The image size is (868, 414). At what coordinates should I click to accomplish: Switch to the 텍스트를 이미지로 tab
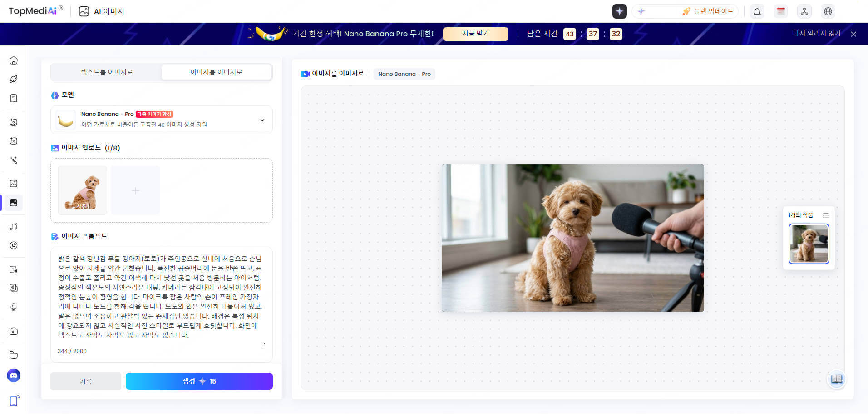click(x=107, y=72)
